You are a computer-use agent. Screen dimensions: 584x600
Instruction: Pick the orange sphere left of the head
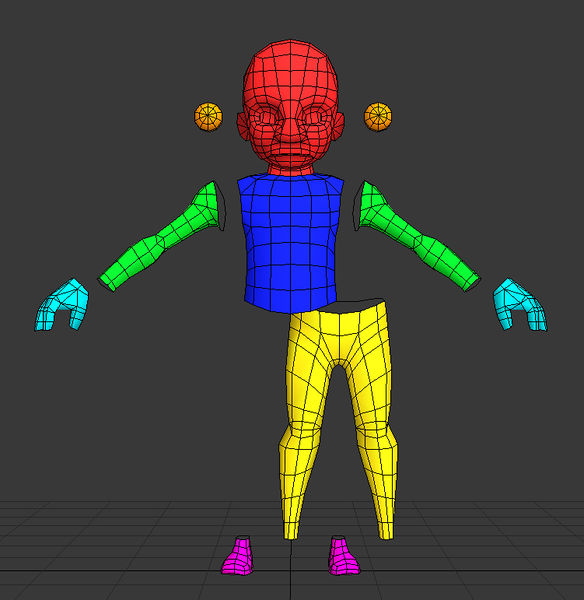(208, 117)
